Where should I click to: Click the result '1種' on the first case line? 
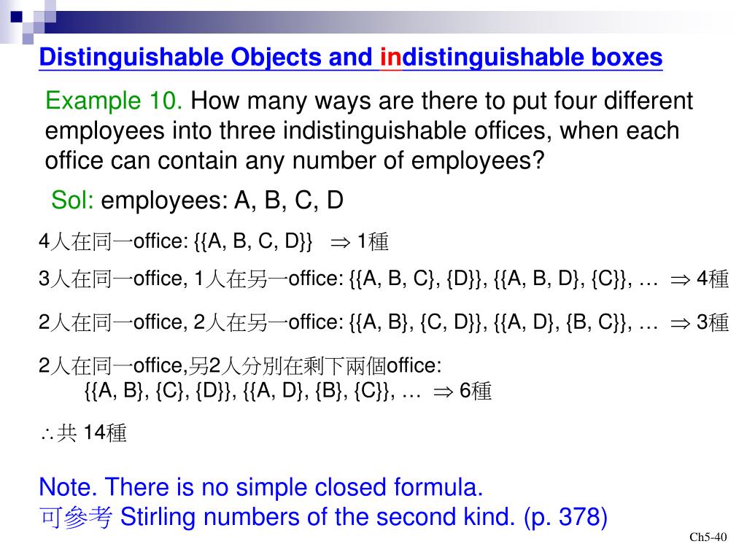373,242
